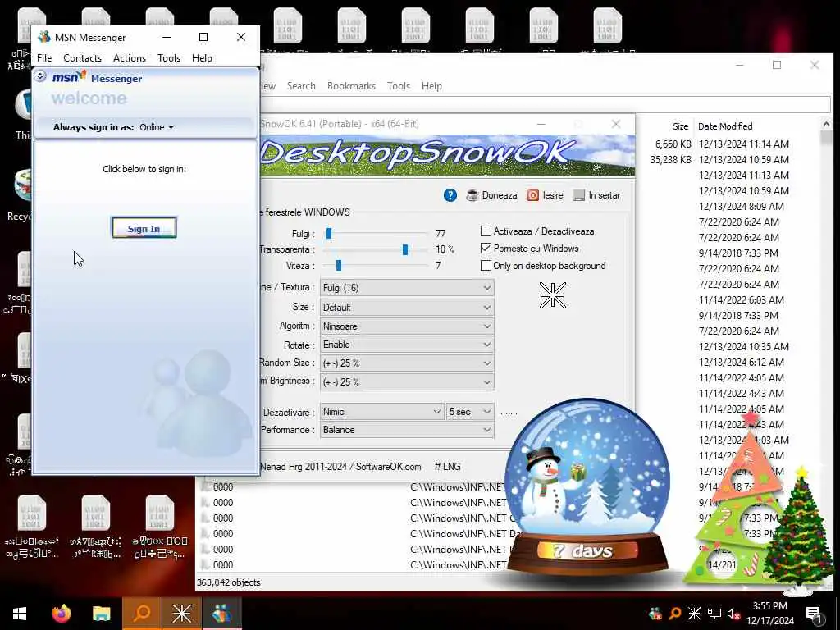Image resolution: width=840 pixels, height=630 pixels.
Task: Open the notification center speech-bubble icon
Action: click(x=814, y=614)
